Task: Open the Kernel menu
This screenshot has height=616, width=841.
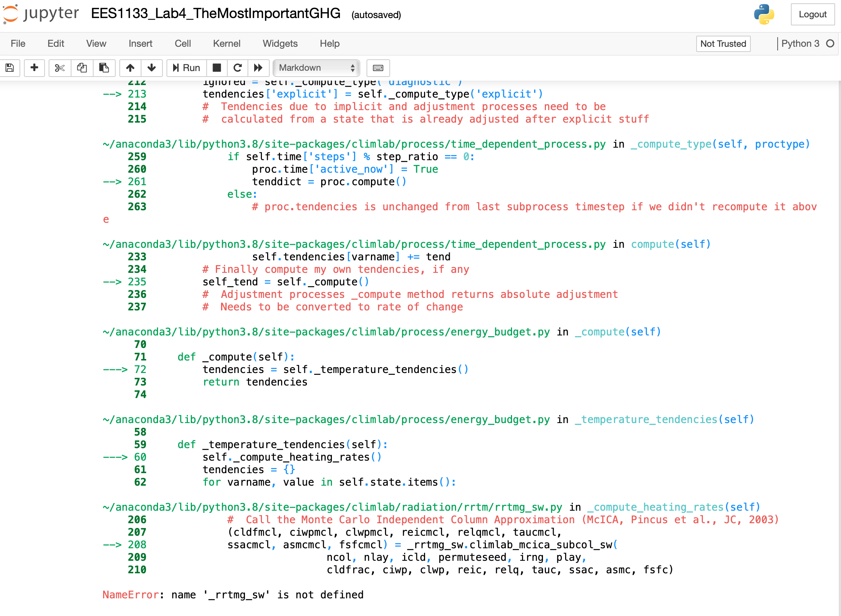Action: point(227,43)
